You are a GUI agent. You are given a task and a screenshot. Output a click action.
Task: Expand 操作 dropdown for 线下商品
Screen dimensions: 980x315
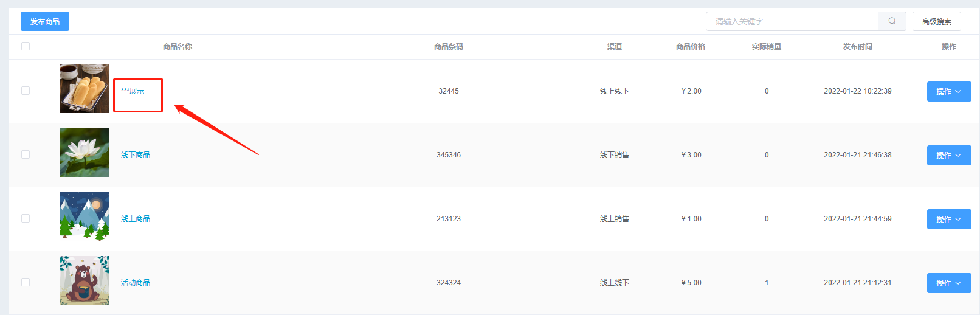949,155
